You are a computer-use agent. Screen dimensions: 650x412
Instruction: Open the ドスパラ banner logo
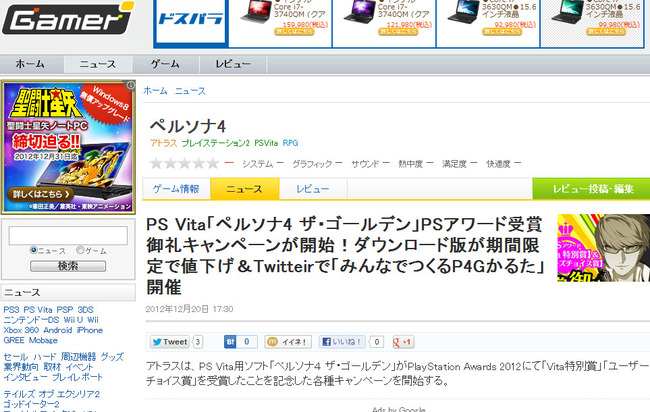pos(191,19)
